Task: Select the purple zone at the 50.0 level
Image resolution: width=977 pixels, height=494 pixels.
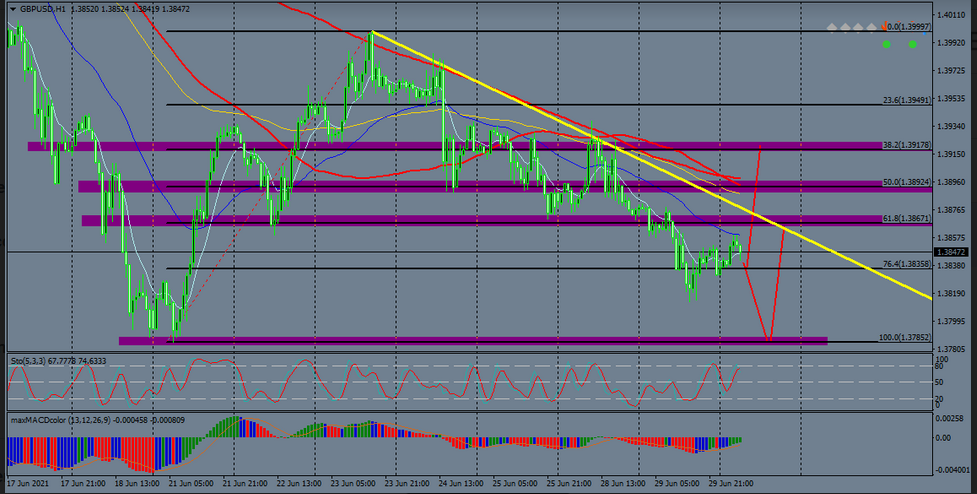Action: coord(400,186)
